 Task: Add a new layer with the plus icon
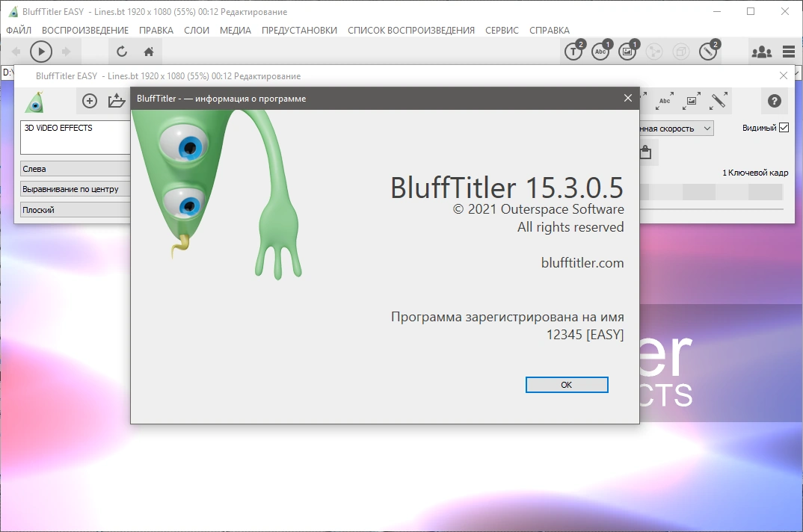coord(90,101)
